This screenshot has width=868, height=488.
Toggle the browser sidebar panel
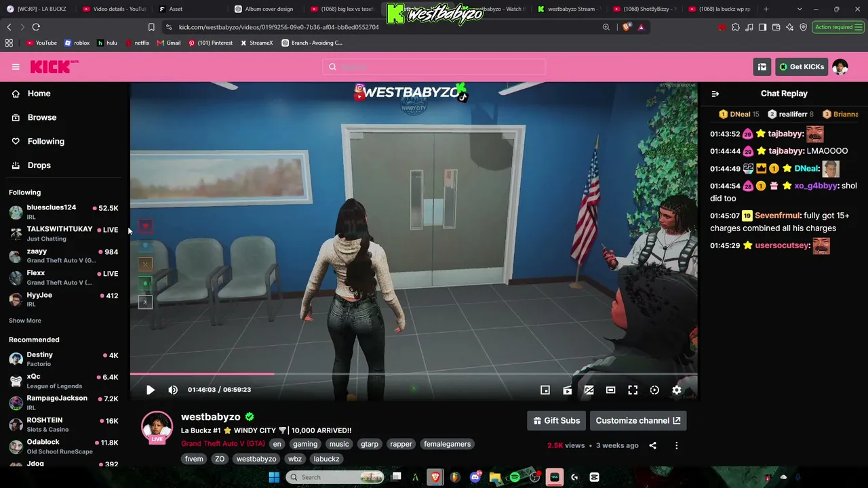pos(763,27)
